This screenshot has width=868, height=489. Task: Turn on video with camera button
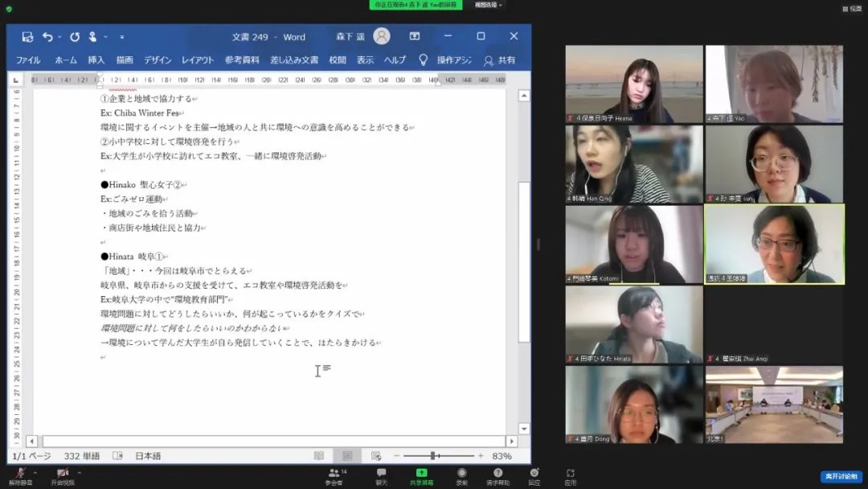point(62,473)
